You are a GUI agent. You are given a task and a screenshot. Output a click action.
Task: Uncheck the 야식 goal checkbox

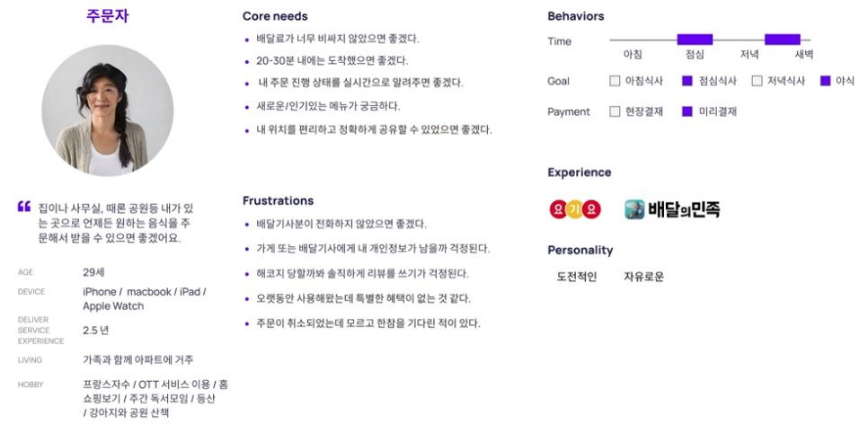coord(826,81)
